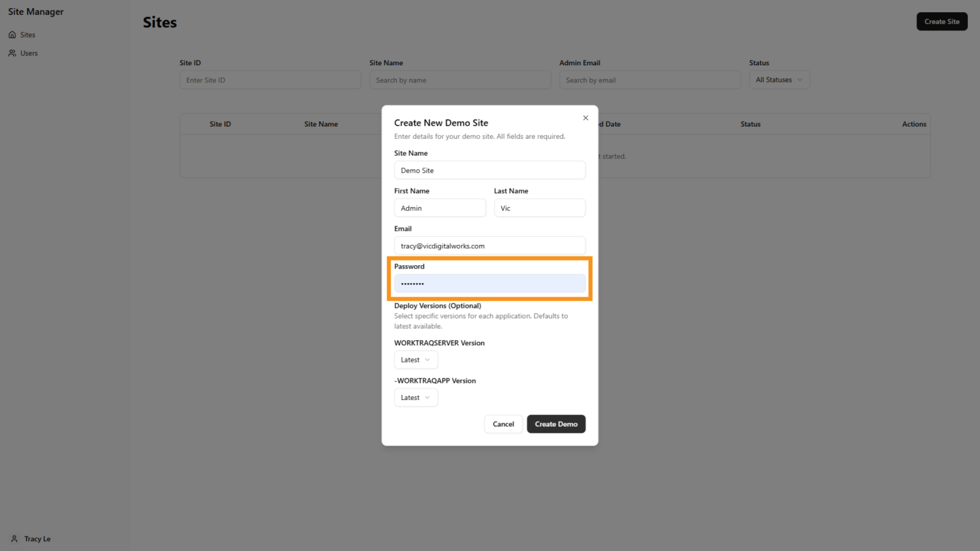Screen dimensions: 980x551
Task: Open the -WORKTRAQAPP Version dropdown
Action: click(x=415, y=398)
